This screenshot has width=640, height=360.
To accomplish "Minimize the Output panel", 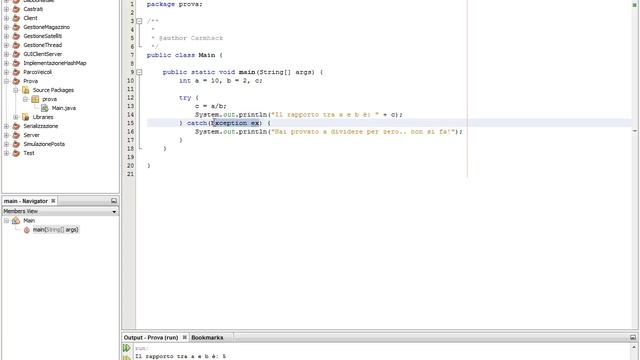I will point(633,338).
